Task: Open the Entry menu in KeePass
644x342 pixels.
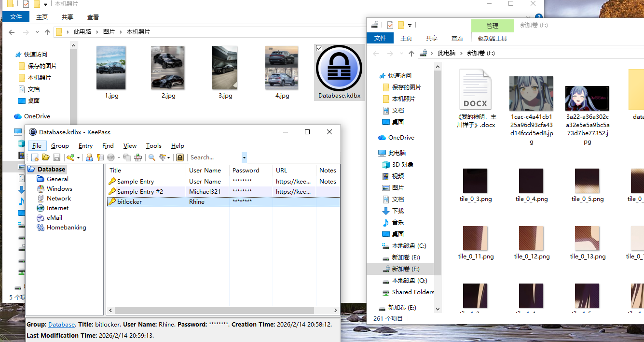Action: 85,145
